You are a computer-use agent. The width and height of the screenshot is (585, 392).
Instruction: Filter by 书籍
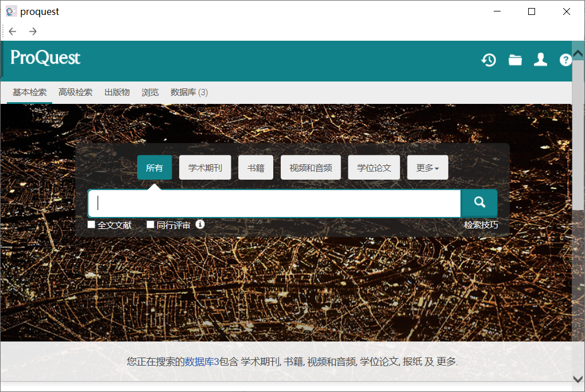(x=256, y=168)
